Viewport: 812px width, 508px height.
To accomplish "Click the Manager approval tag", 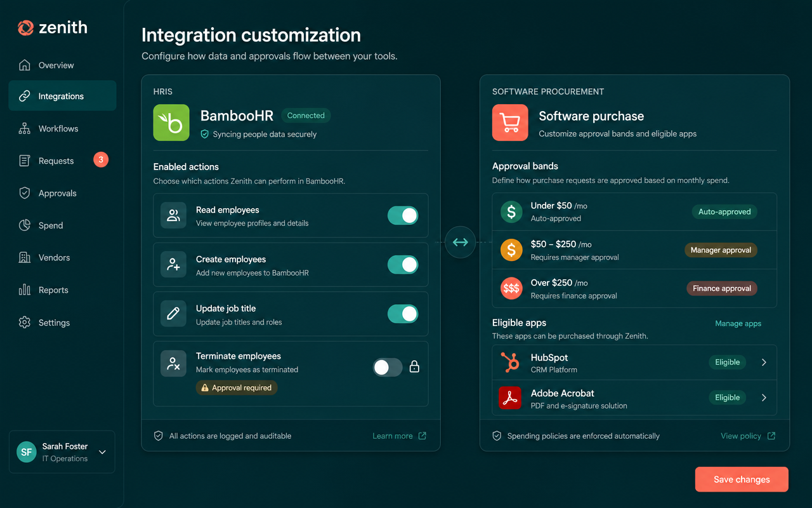I will 721,250.
